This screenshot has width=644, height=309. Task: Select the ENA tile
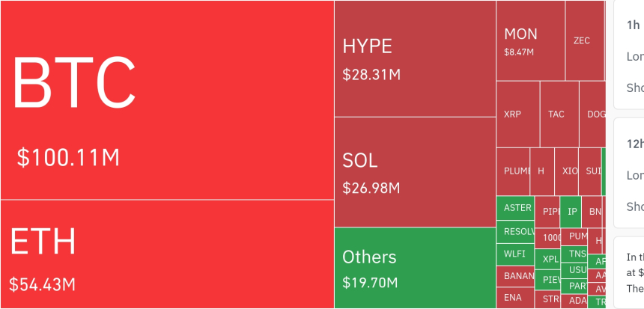515,298
